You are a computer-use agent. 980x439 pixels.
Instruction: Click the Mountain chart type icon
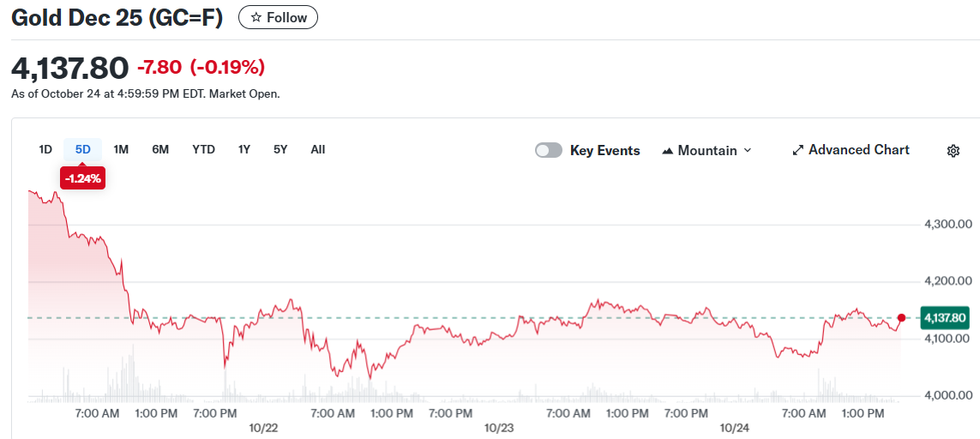pos(668,151)
